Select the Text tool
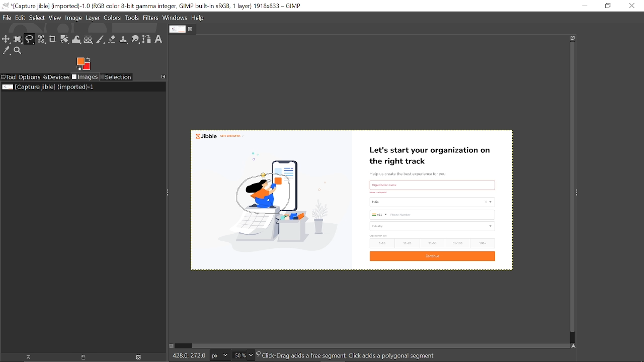 [159, 40]
